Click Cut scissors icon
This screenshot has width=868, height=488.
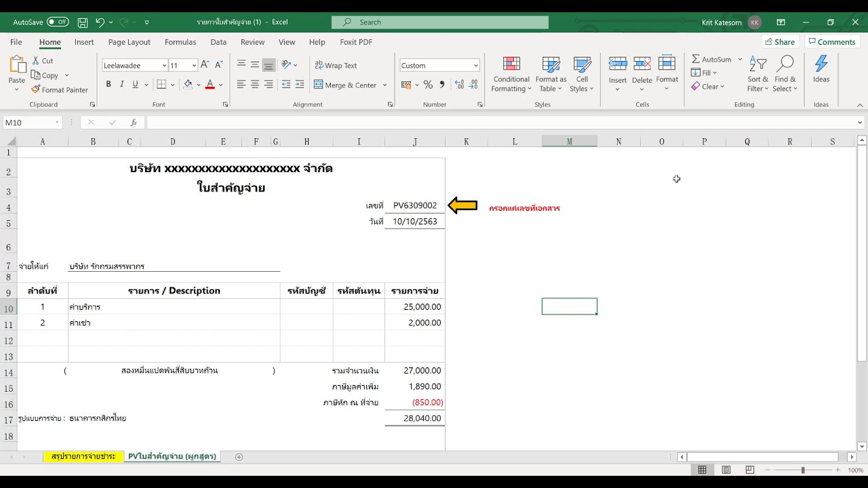36,61
